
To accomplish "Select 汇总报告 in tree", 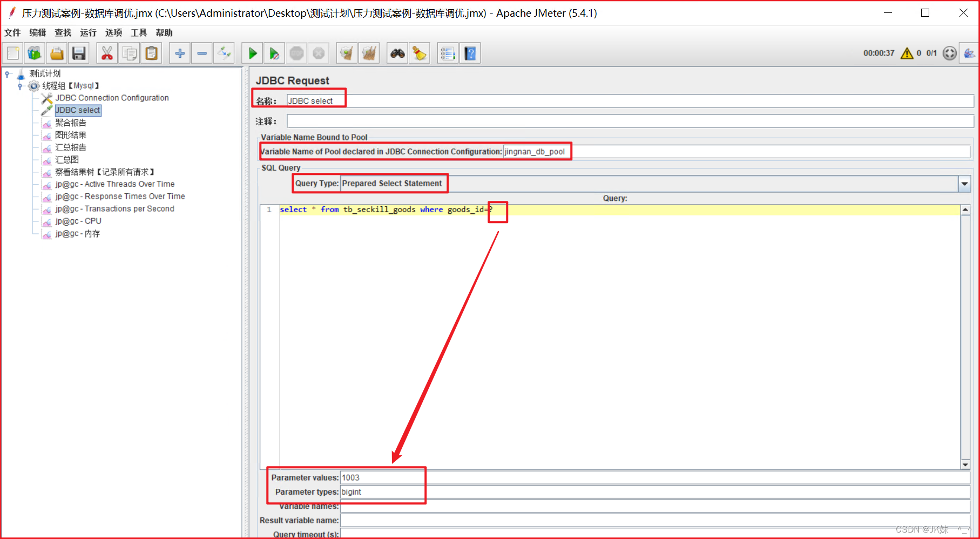I will click(x=71, y=147).
